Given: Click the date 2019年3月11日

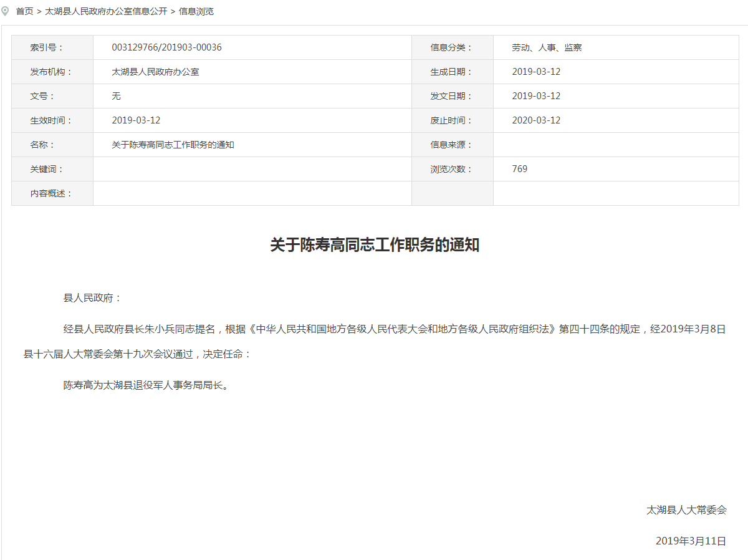Looking at the screenshot, I should (x=691, y=541).
